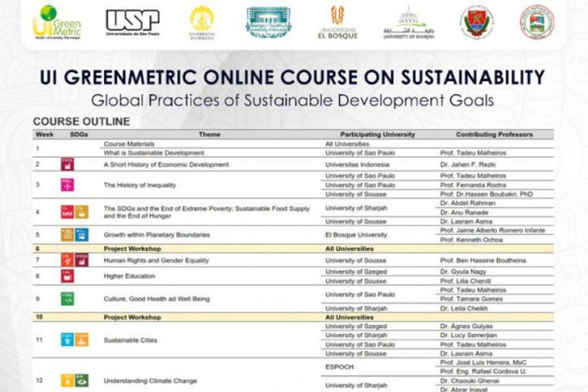588x392 pixels.
Task: Click the yellow SDG icon in week 12
Action: pos(68,381)
